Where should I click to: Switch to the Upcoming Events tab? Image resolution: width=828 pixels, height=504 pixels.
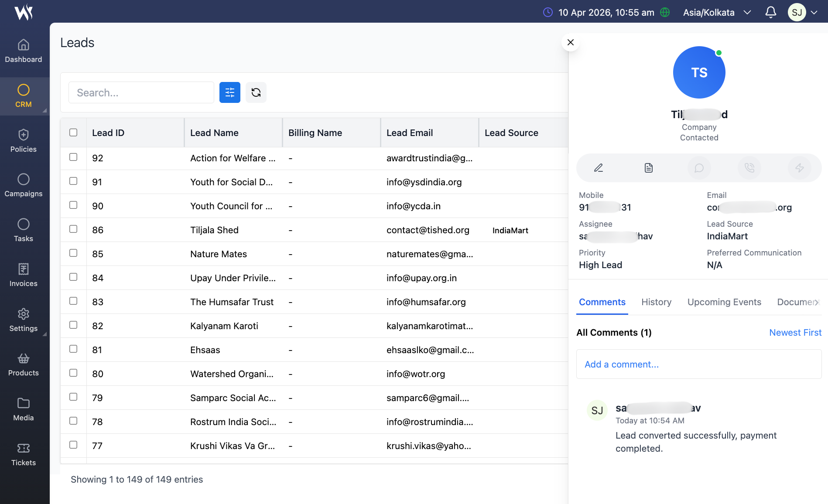(x=724, y=302)
